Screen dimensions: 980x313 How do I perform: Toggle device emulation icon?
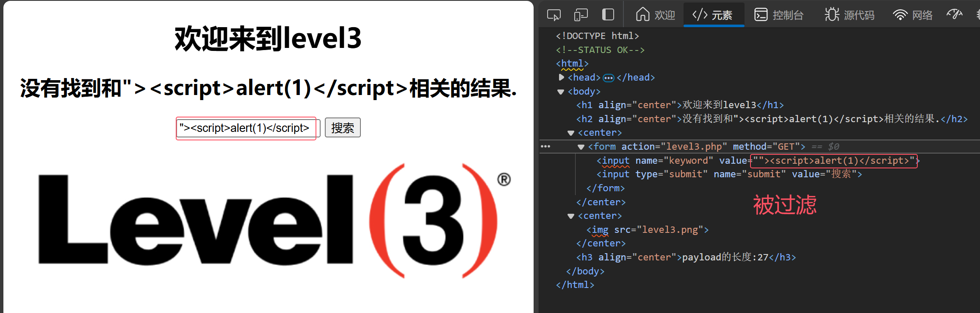pos(581,15)
